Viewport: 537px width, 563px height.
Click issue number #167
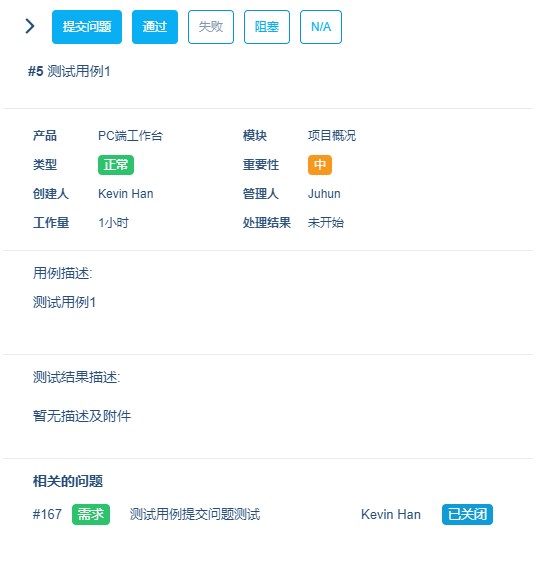(47, 515)
